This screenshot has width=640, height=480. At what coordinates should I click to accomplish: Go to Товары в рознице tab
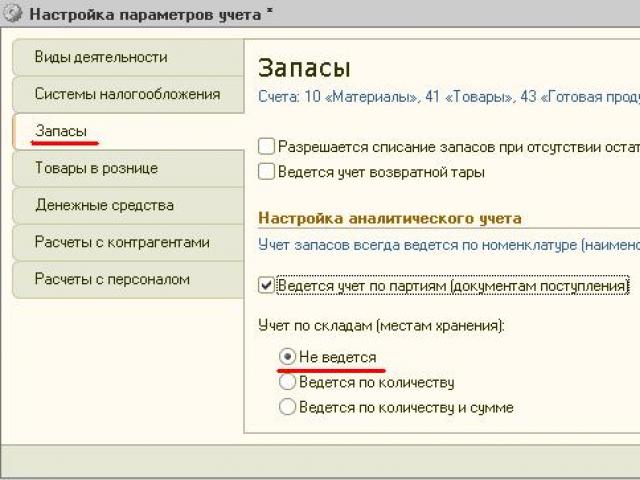[x=96, y=168]
